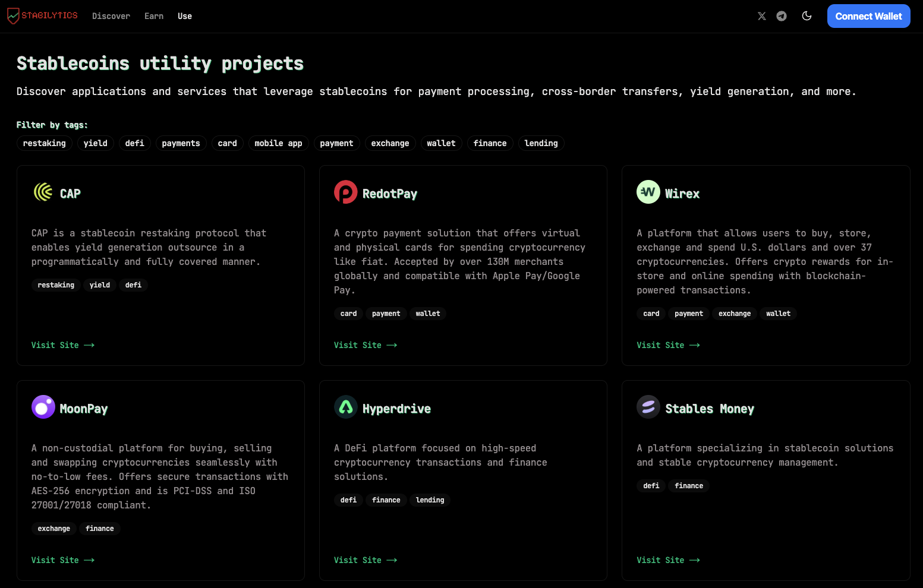
Task: Click the card tag in Wirex card
Action: click(651, 314)
